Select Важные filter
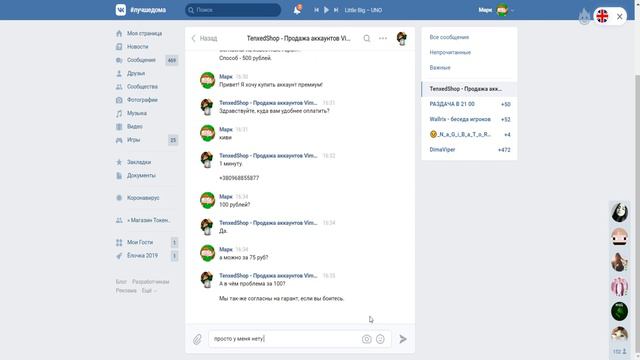640x360 pixels. pos(440,67)
